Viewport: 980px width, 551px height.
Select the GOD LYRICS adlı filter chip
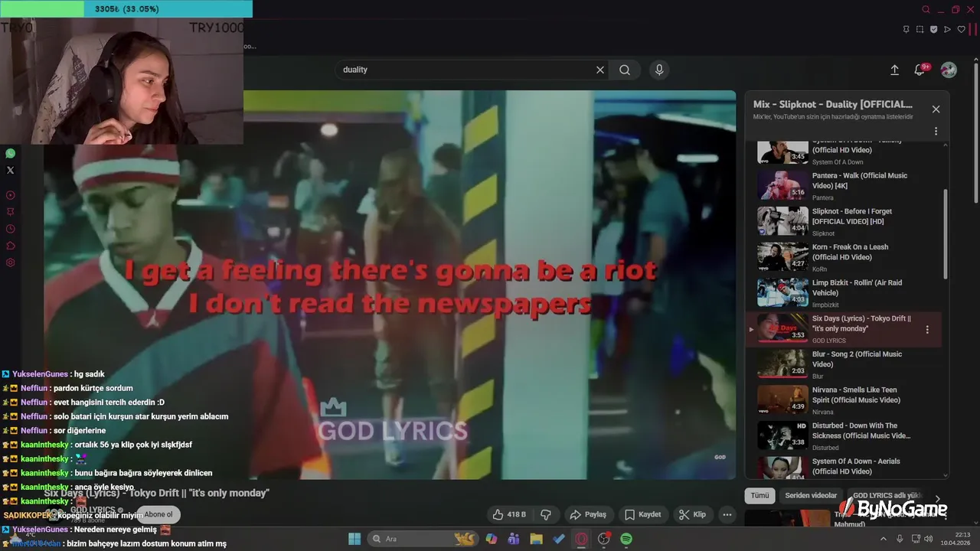887,495
